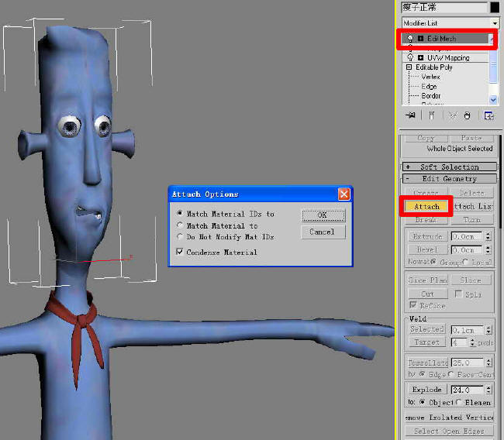This screenshot has height=440, width=504.
Task: Select Match Material IDs to radio option
Action: 180,213
